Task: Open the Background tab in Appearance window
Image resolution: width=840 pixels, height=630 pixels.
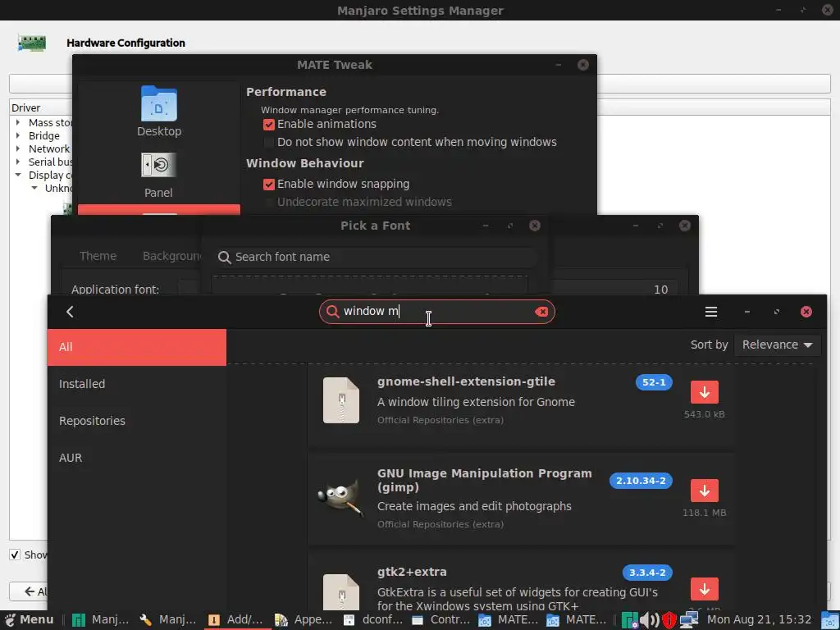Action: point(171,256)
